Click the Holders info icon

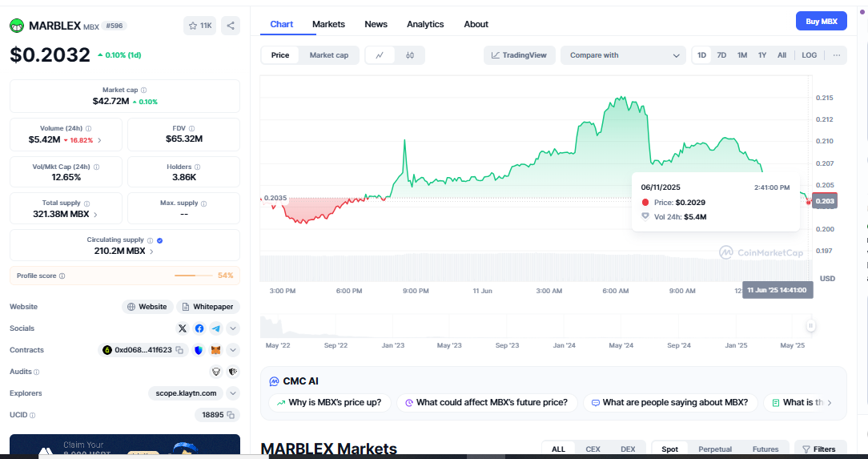point(198,167)
